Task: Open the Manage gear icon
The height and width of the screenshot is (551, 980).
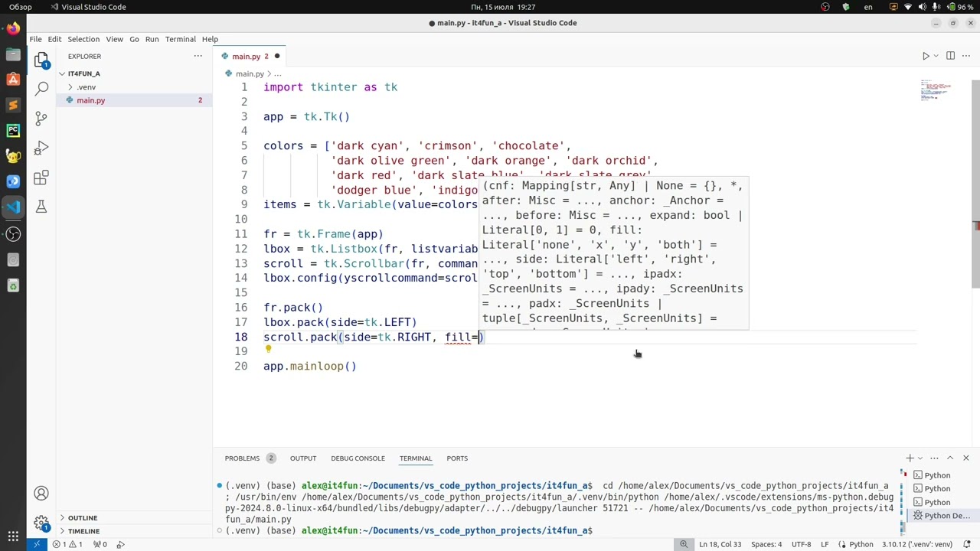Action: tap(41, 523)
